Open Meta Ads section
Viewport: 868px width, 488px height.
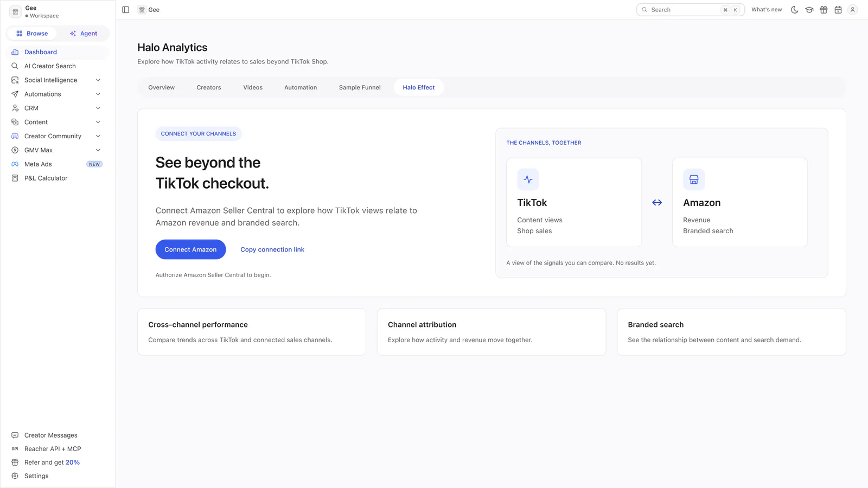coord(58,164)
